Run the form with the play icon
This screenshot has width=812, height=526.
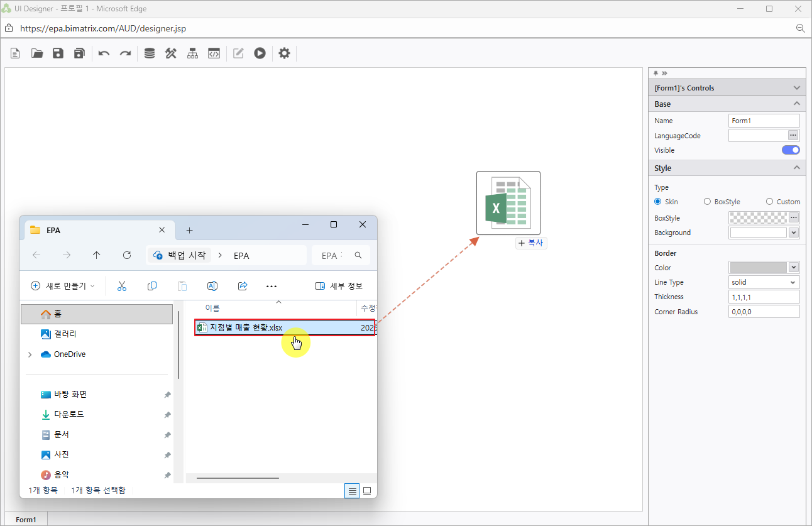pyautogui.click(x=260, y=53)
